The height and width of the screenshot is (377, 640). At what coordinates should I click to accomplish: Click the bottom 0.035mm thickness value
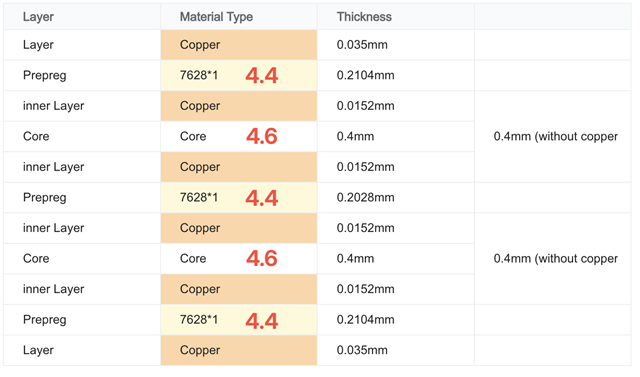point(362,350)
